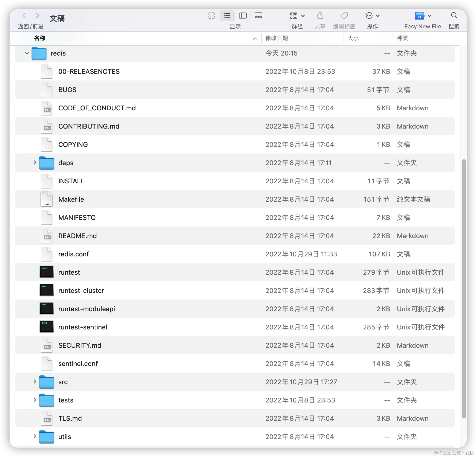The width and height of the screenshot is (476, 457).
Task: Switch to column view
Action: 243,16
